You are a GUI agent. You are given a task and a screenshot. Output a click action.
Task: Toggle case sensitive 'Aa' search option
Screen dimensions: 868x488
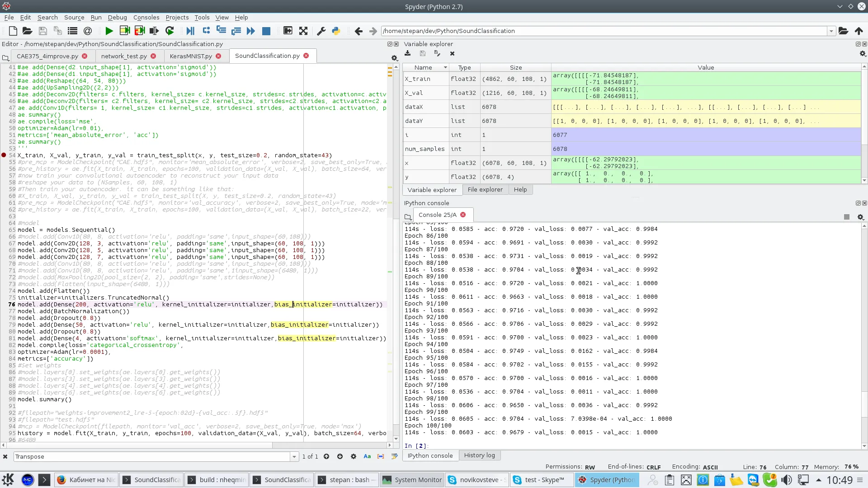[367, 456]
